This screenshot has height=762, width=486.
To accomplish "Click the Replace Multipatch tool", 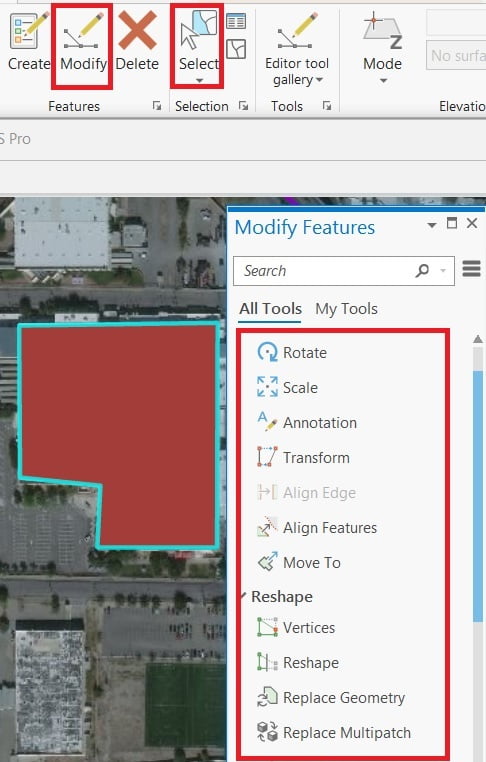I will pos(334,732).
